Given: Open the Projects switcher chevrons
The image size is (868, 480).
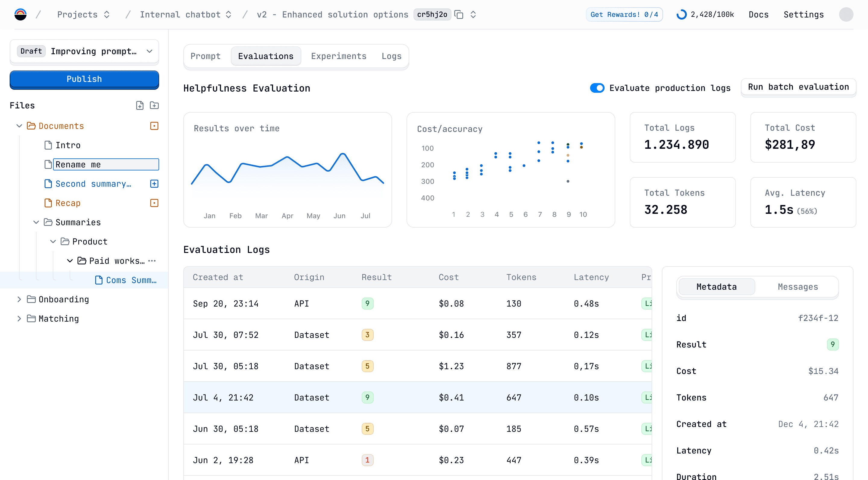Looking at the screenshot, I should tap(107, 14).
